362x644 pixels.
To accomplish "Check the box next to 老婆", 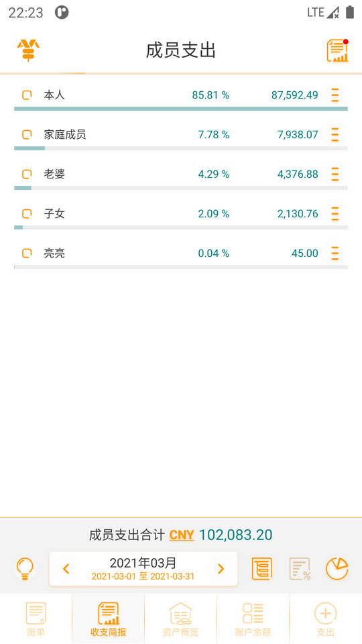I will (x=27, y=174).
